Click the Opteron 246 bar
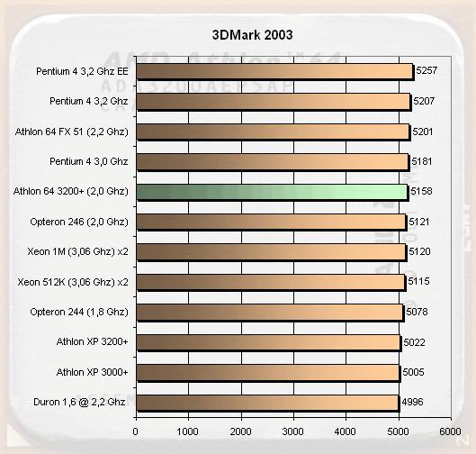This screenshot has width=476, height=454. pyautogui.click(x=271, y=222)
